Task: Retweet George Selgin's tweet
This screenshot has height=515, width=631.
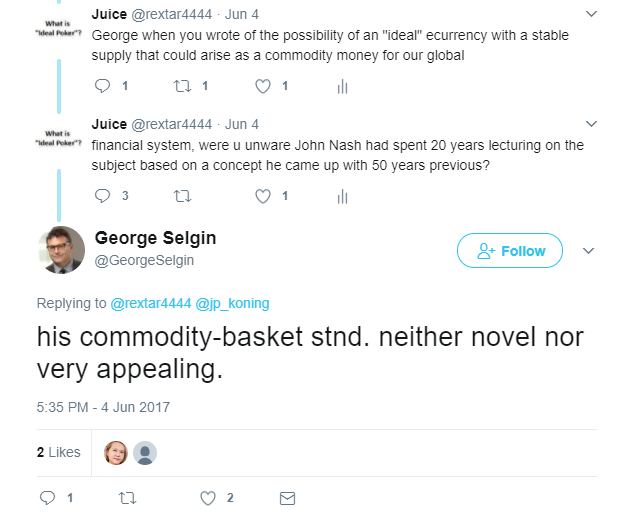Action: click(x=128, y=498)
